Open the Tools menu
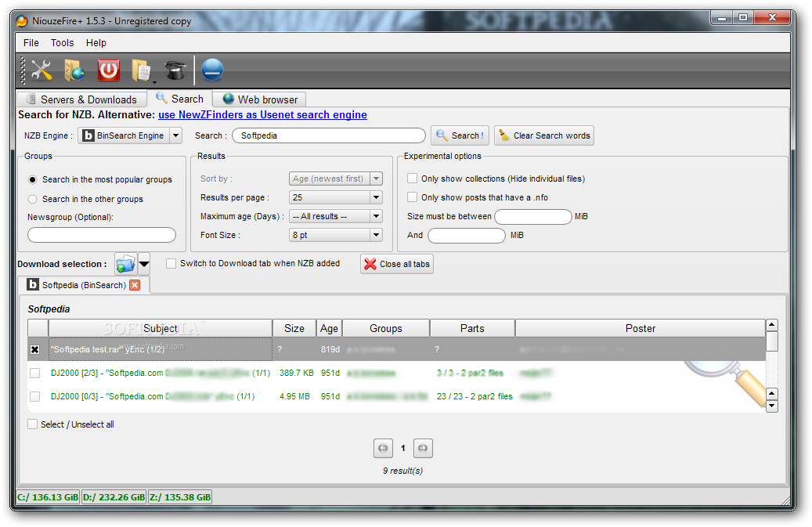The width and height of the screenshot is (812, 527). [62, 43]
